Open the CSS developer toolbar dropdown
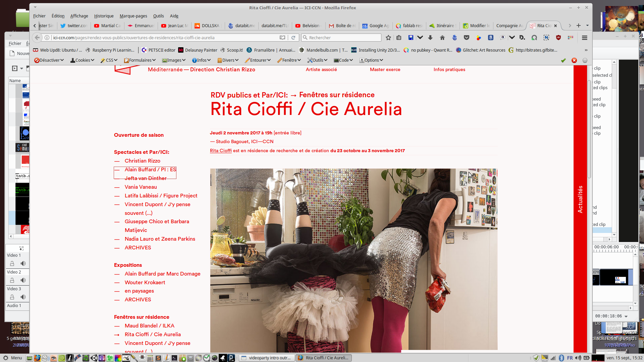The image size is (644, 362). [110, 60]
